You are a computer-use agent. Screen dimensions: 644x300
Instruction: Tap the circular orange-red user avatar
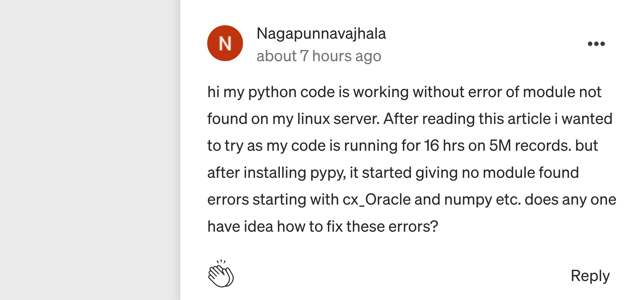(225, 43)
